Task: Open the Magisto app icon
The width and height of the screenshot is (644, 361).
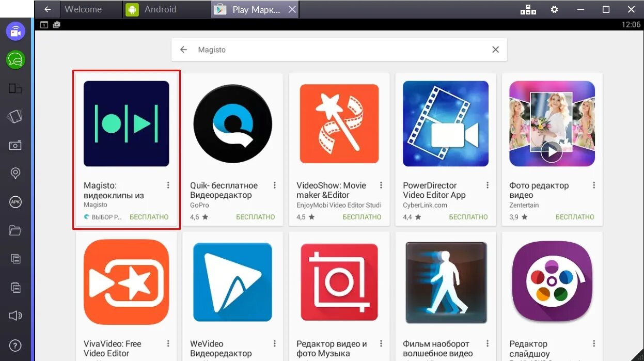Action: click(127, 123)
